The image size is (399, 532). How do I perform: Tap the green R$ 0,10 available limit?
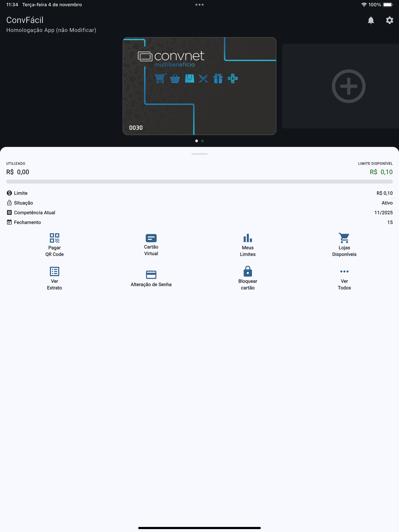(381, 172)
